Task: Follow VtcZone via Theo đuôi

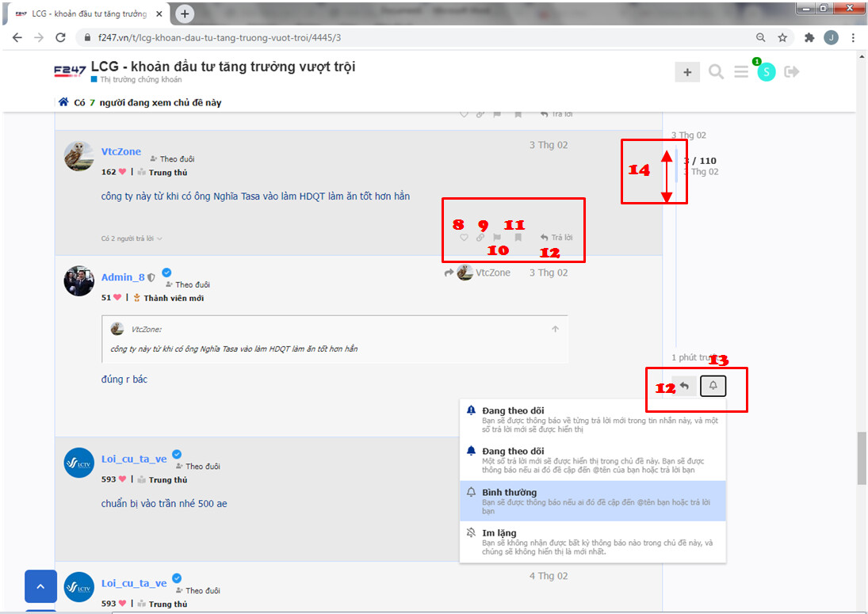Action: point(172,158)
